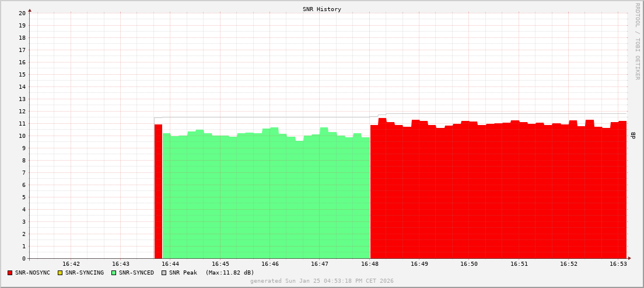
Task: Click the gray SNR Peak legend swatch
Action: pyautogui.click(x=164, y=273)
